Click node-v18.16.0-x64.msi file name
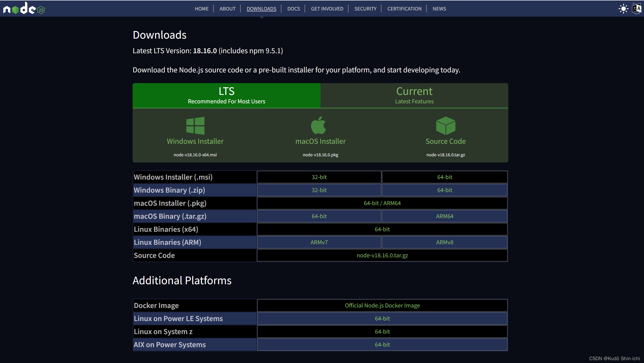Image resolution: width=644 pixels, height=363 pixels. [195, 155]
